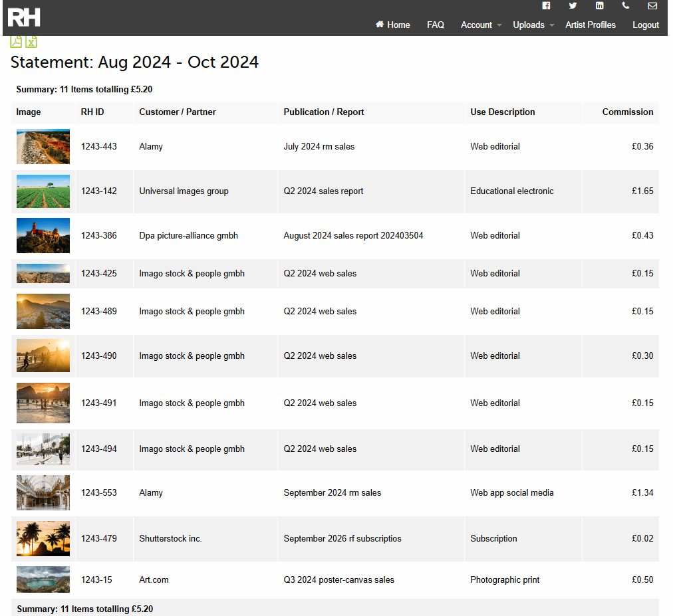Click the email envelope icon

(x=652, y=6)
